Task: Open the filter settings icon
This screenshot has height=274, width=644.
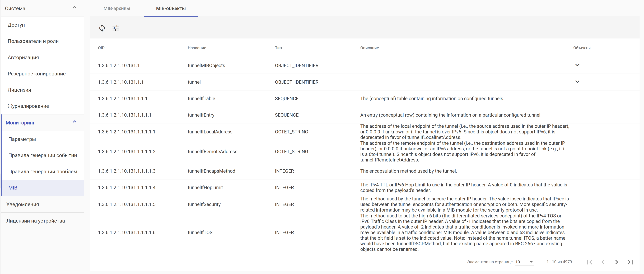Action: [x=115, y=28]
